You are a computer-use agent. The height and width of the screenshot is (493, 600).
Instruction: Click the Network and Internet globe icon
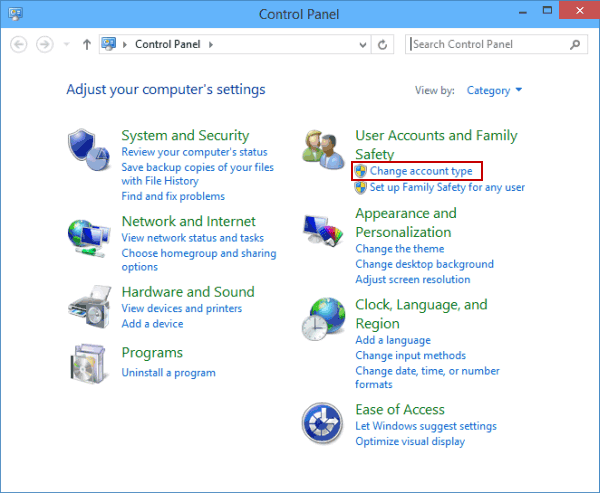pyautogui.click(x=89, y=238)
